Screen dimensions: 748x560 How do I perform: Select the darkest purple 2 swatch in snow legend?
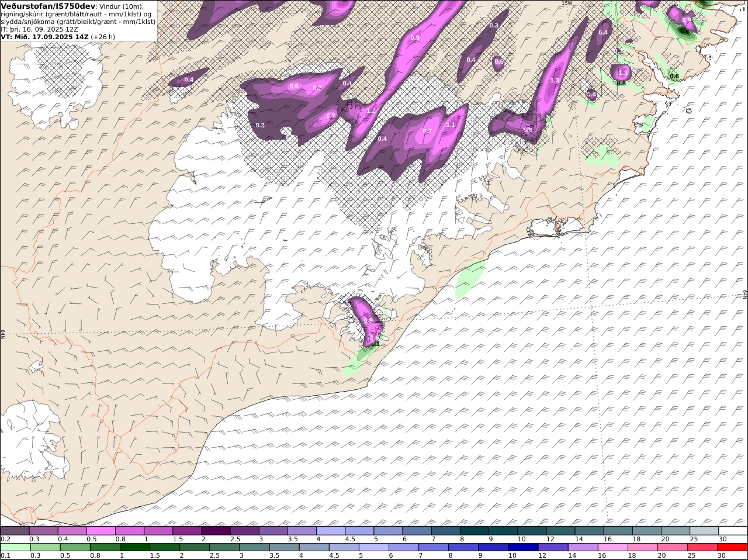[215, 530]
